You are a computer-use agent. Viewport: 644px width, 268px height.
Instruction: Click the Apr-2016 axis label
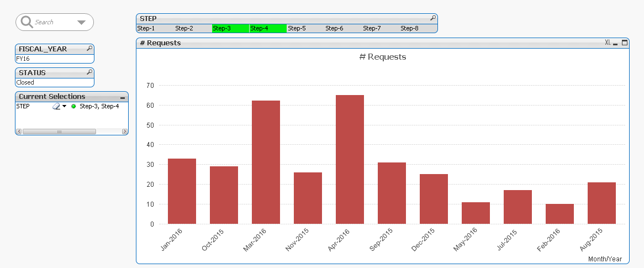339,240
